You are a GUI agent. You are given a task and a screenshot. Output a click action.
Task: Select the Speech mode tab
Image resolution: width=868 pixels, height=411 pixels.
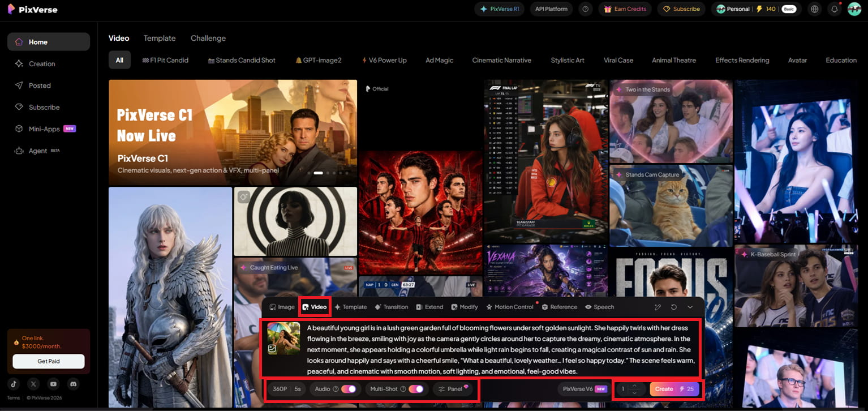click(x=600, y=307)
